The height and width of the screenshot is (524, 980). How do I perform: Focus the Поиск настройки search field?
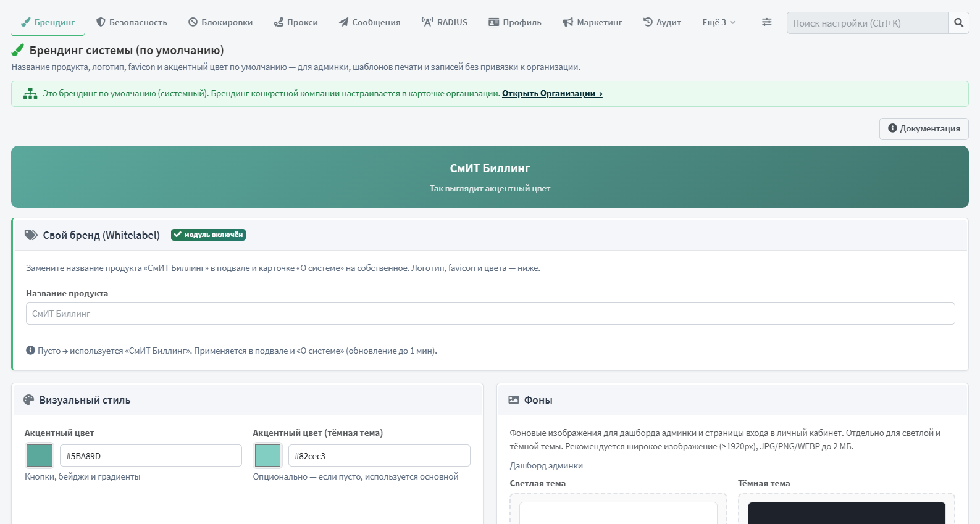(x=867, y=23)
